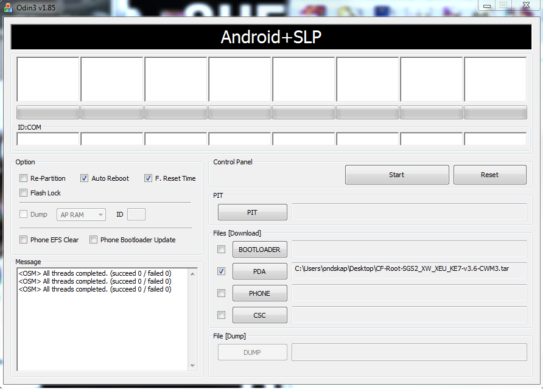543x392 pixels.
Task: Uncheck the PDA file checkbox
Action: [x=222, y=271]
